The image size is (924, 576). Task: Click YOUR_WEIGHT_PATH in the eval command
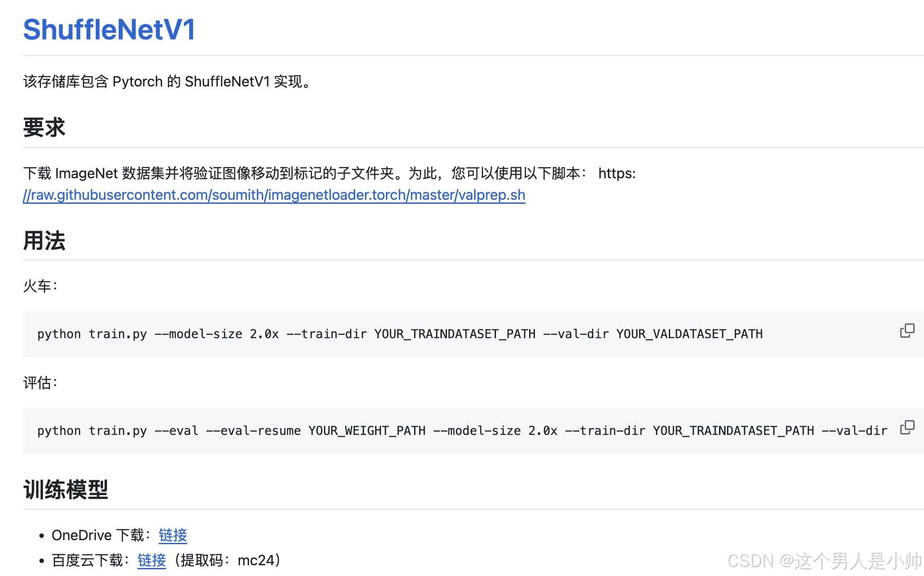tap(367, 431)
